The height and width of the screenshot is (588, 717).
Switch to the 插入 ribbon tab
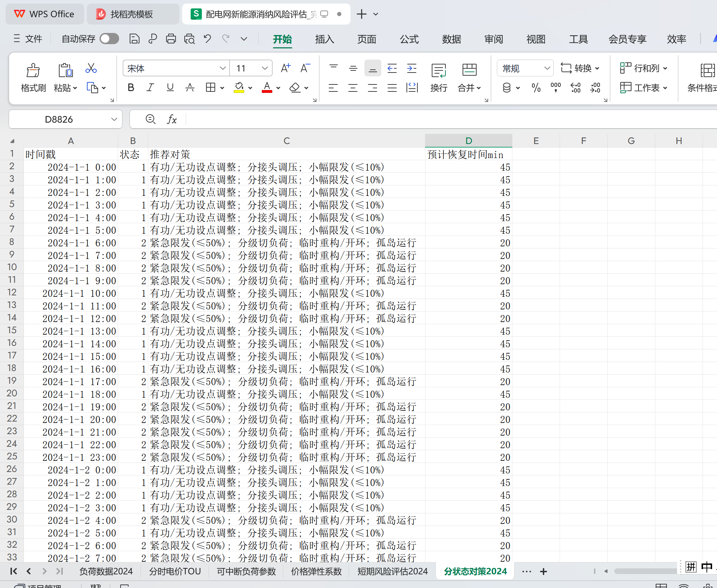324,39
